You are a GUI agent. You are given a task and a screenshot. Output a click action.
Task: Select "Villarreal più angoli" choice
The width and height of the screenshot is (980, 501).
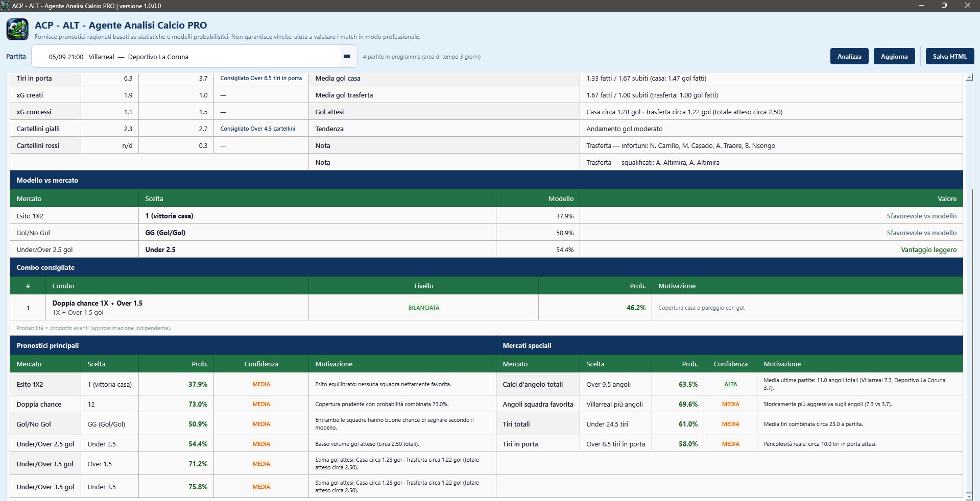(614, 404)
